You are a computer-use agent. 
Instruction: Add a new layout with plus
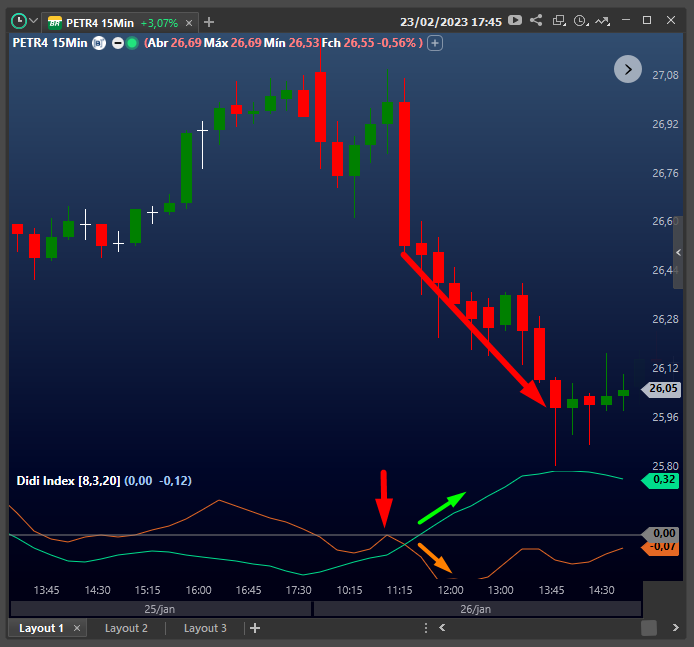tap(255, 628)
